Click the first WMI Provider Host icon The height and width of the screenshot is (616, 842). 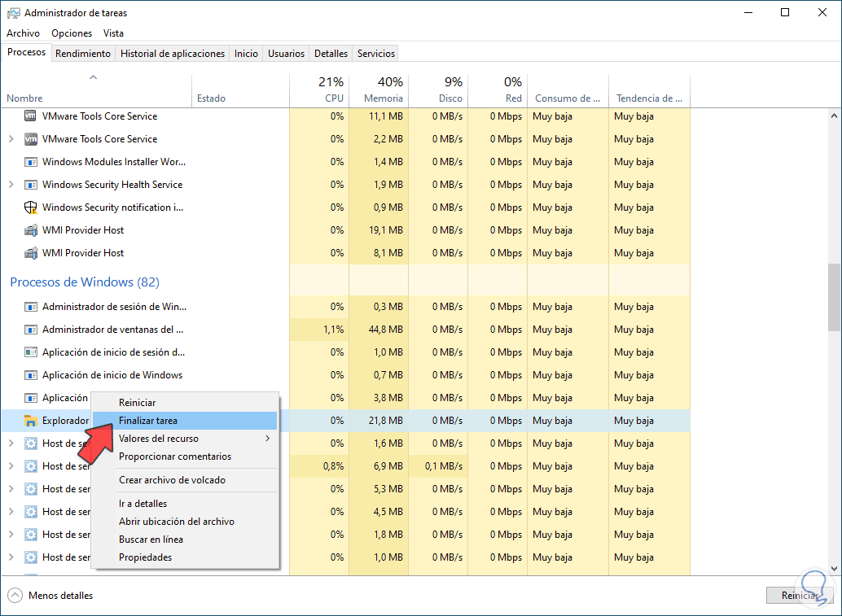[x=31, y=230]
